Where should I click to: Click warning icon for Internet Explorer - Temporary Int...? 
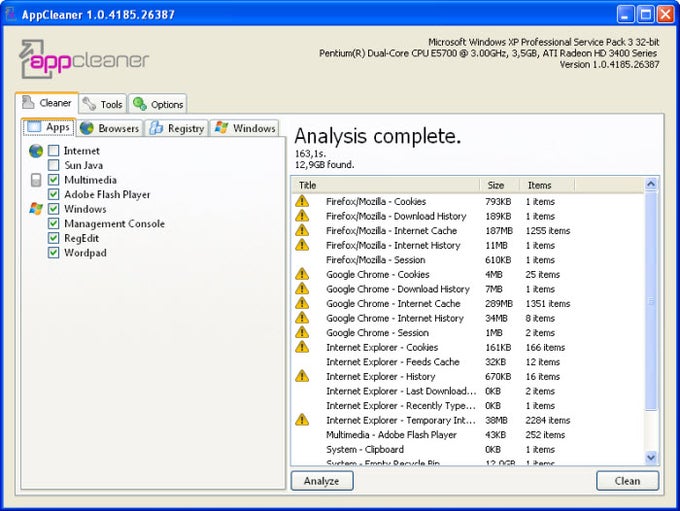point(302,420)
